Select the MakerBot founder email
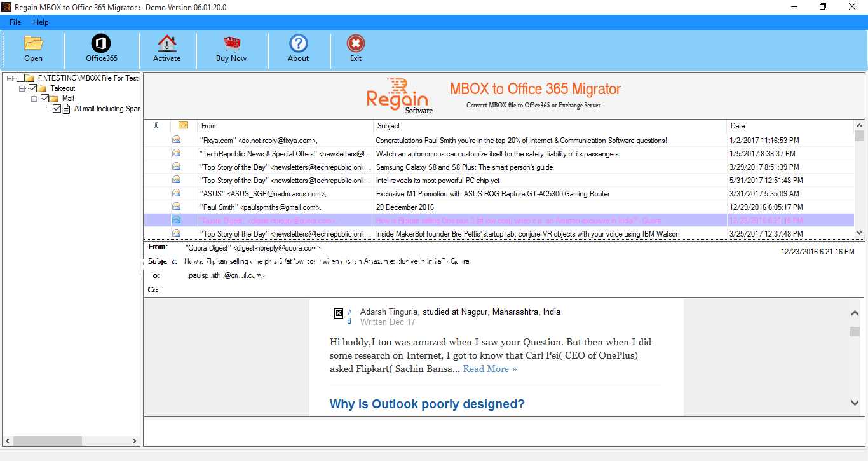This screenshot has width=868, height=461. [499, 233]
